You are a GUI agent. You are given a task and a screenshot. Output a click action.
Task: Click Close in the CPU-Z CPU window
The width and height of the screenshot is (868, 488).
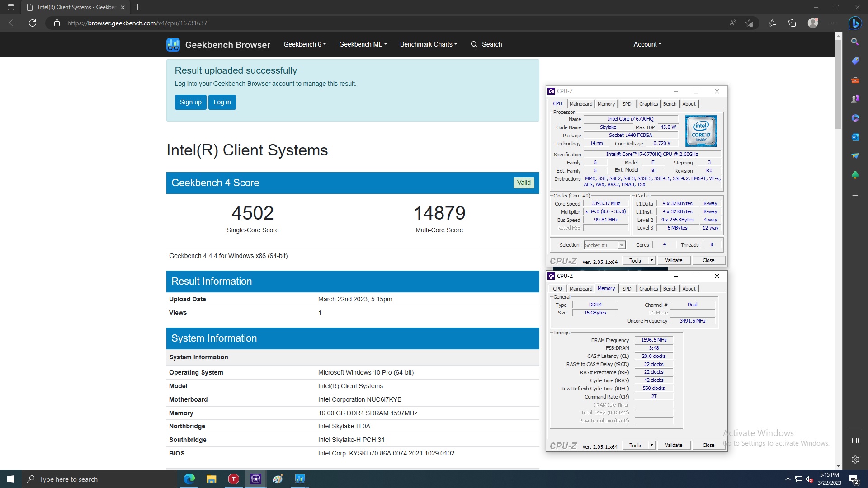tap(708, 261)
